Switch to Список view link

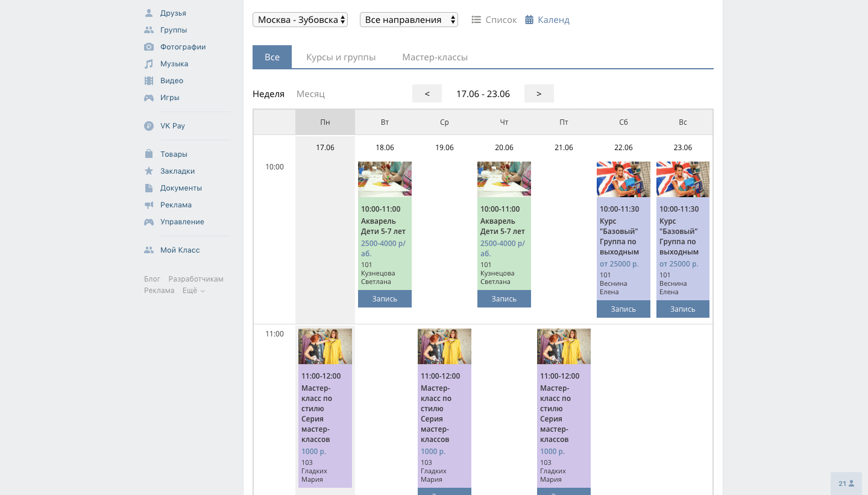pos(502,20)
